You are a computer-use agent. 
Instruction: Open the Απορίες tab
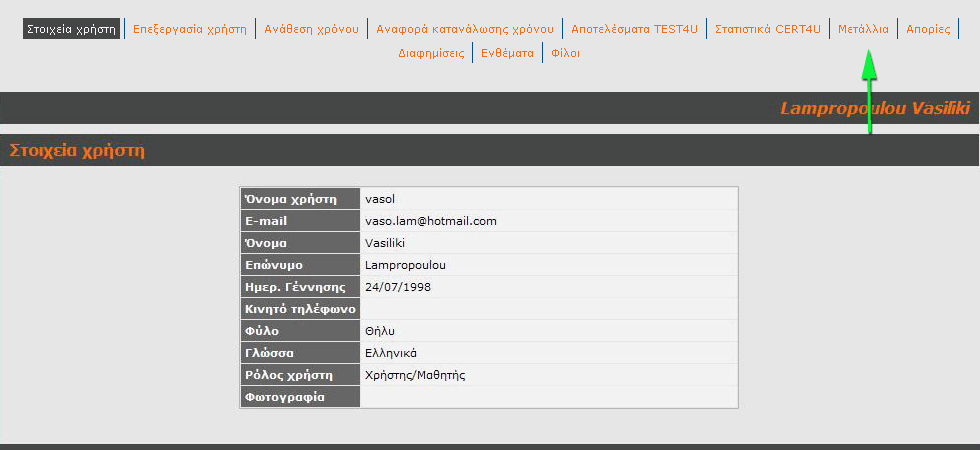point(928,29)
